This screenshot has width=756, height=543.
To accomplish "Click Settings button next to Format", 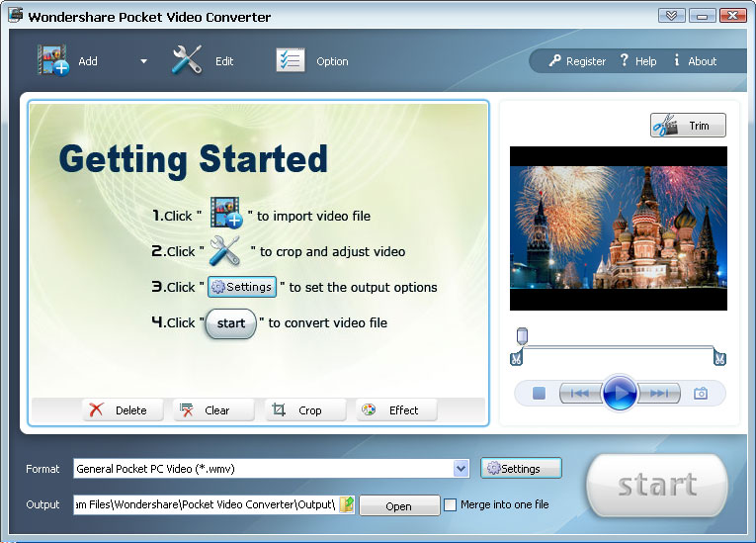I will pyautogui.click(x=521, y=468).
